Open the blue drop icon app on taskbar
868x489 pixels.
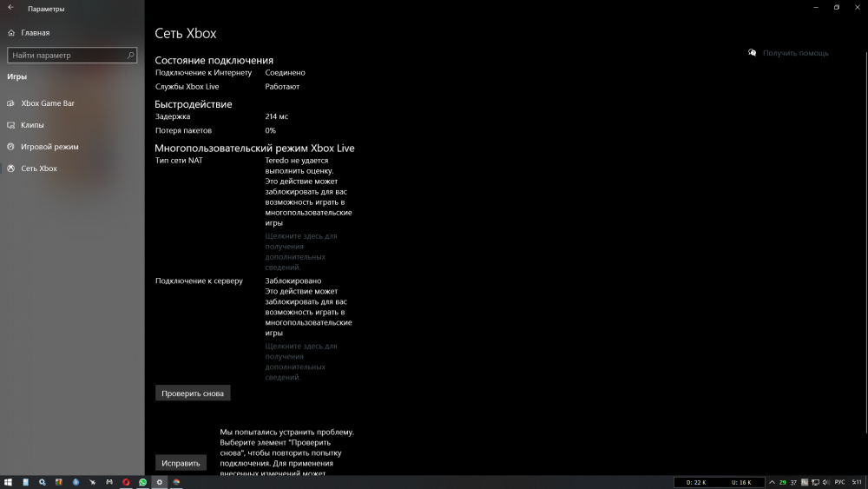pyautogui.click(x=76, y=482)
